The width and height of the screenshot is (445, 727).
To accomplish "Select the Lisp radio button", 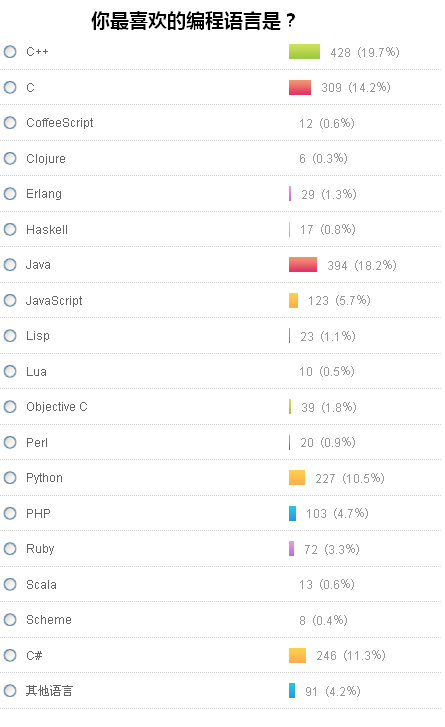I will [10, 335].
